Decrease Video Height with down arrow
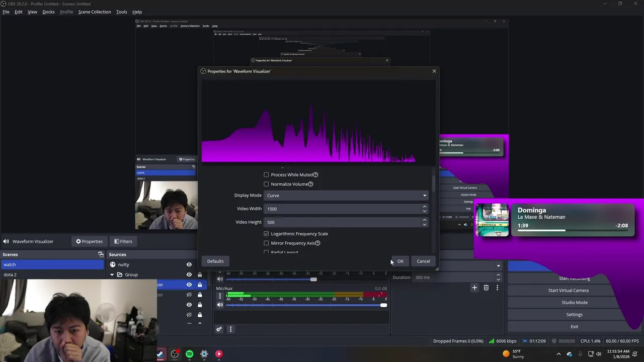 tap(424, 225)
